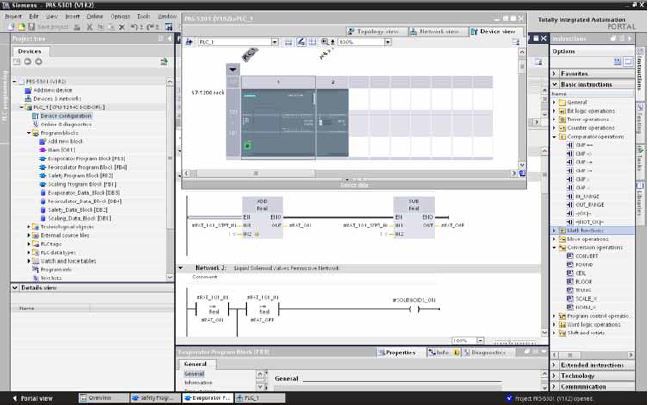
Task: Select General tab in properties panel
Action: 195,364
